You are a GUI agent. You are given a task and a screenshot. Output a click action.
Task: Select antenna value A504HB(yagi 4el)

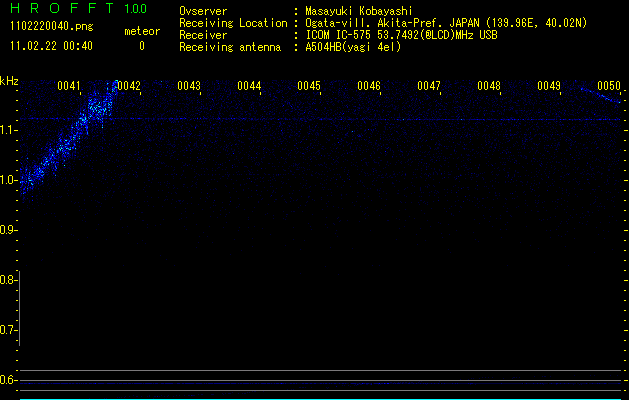pyautogui.click(x=353, y=47)
